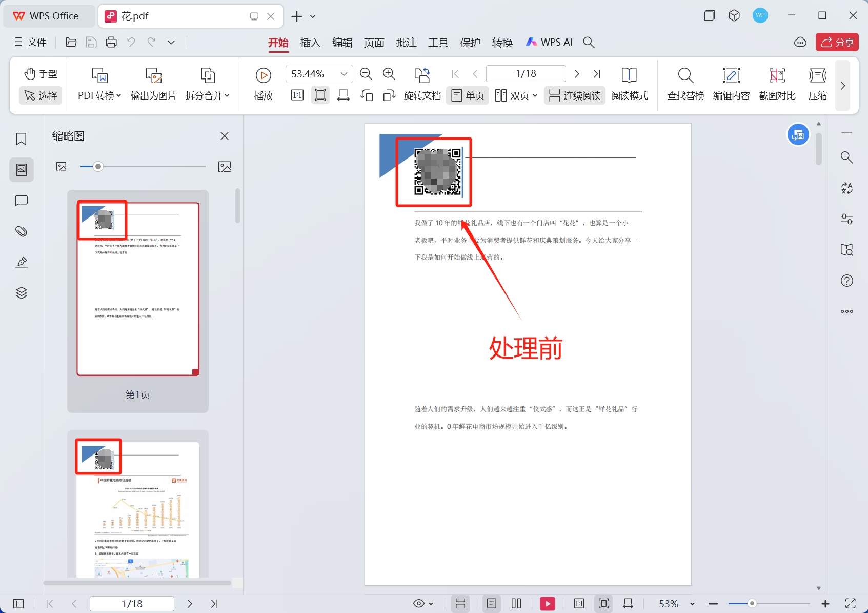This screenshot has height=613, width=868.
Task: Open the Protect tab
Action: point(470,43)
